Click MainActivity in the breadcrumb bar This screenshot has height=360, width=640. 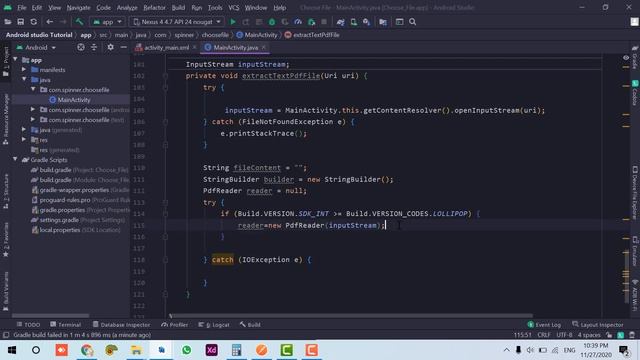pos(257,35)
